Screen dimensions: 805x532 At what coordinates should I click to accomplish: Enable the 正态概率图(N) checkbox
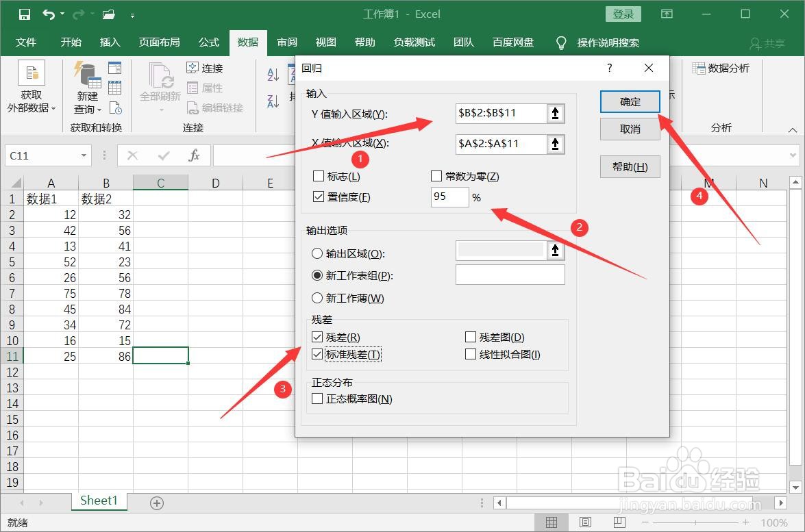click(x=317, y=398)
